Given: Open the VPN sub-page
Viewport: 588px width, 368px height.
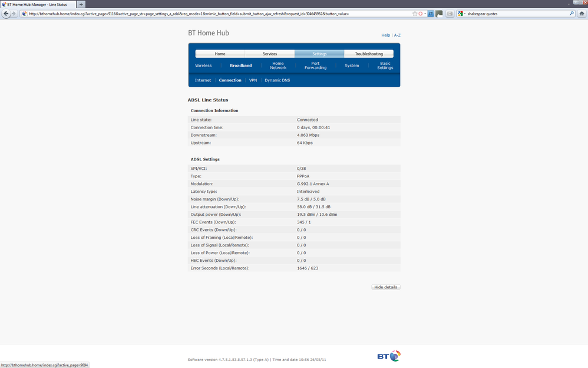Looking at the screenshot, I should click(253, 80).
